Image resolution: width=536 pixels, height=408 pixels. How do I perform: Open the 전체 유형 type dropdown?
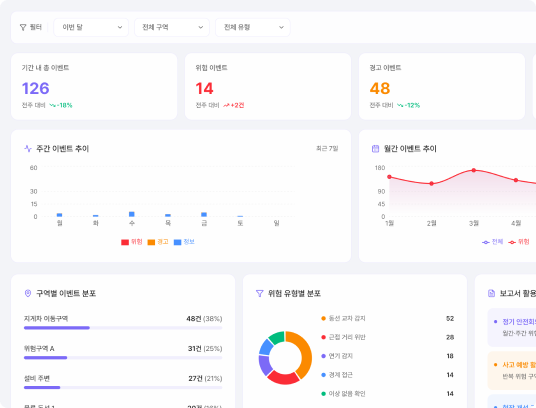pos(253,27)
